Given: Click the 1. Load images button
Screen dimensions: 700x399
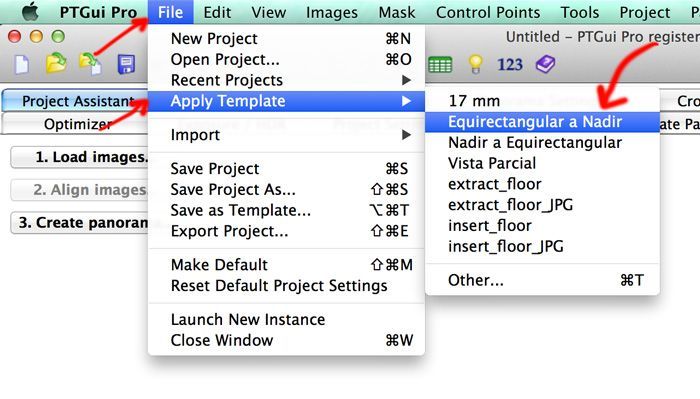Looking at the screenshot, I should [79, 157].
